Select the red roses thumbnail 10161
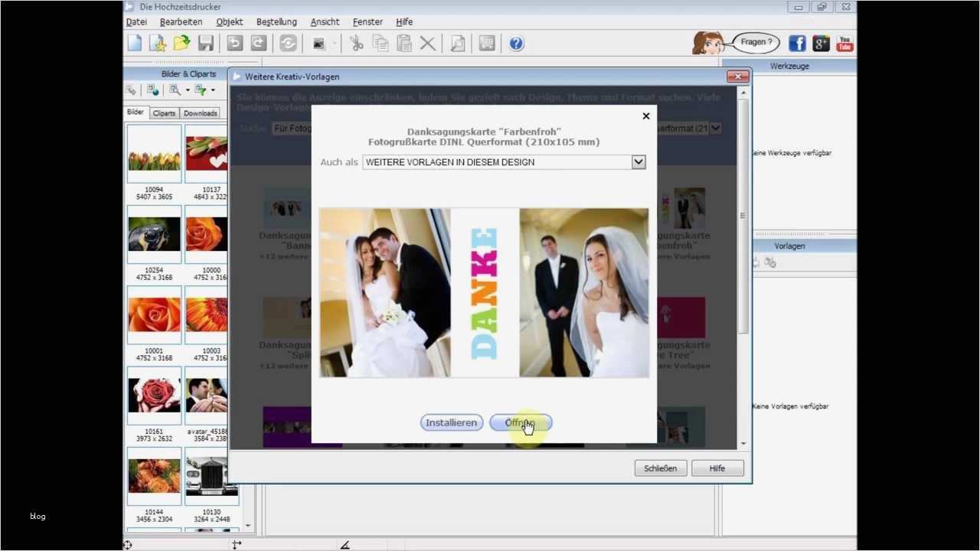Viewport: 980px width, 551px height. (x=154, y=396)
